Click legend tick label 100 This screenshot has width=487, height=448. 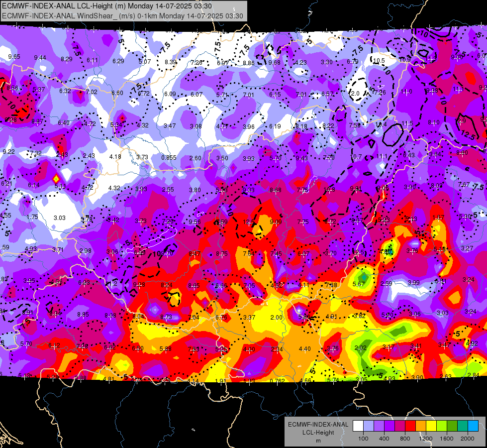click(x=363, y=439)
